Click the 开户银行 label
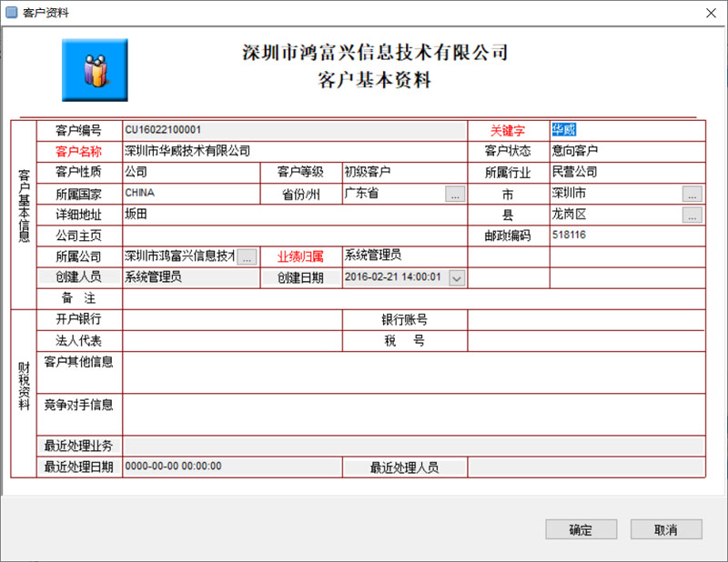This screenshot has width=728, height=562. click(78, 319)
